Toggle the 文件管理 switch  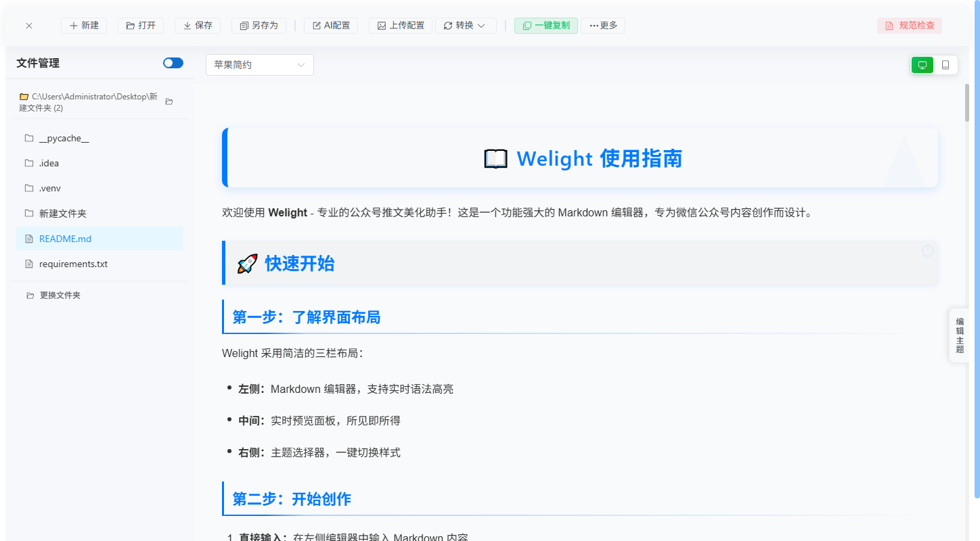pyautogui.click(x=173, y=63)
